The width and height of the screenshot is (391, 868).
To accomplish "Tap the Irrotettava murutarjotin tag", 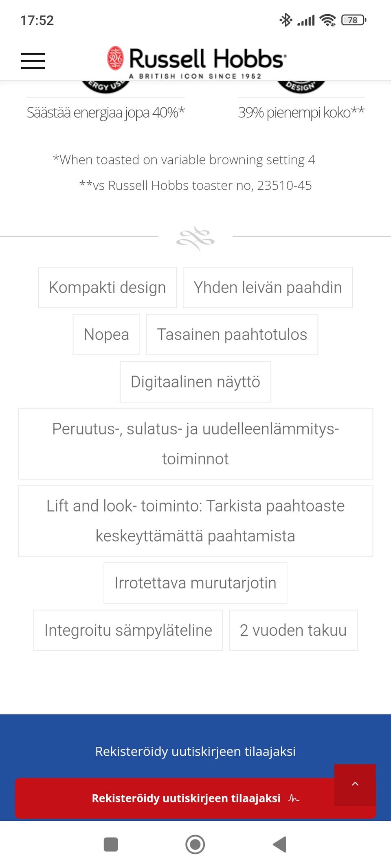I will coord(195,583).
